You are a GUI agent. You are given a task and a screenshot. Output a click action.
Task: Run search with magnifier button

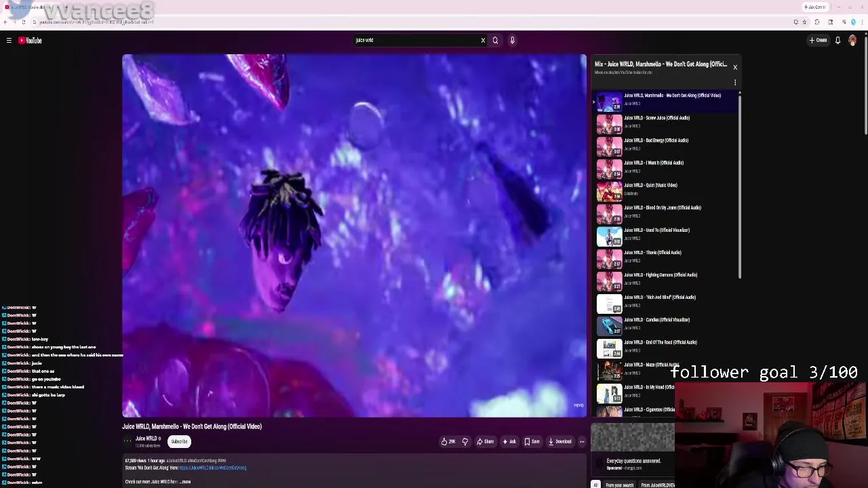point(495,41)
